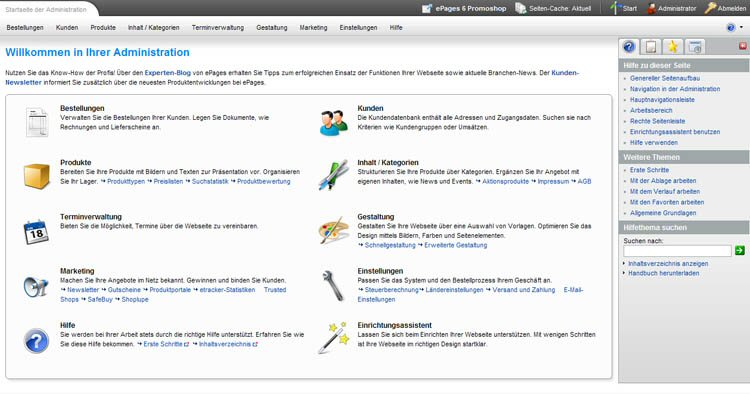
Task: Open Einrichtungsassistent benutzen help topic
Action: click(675, 132)
